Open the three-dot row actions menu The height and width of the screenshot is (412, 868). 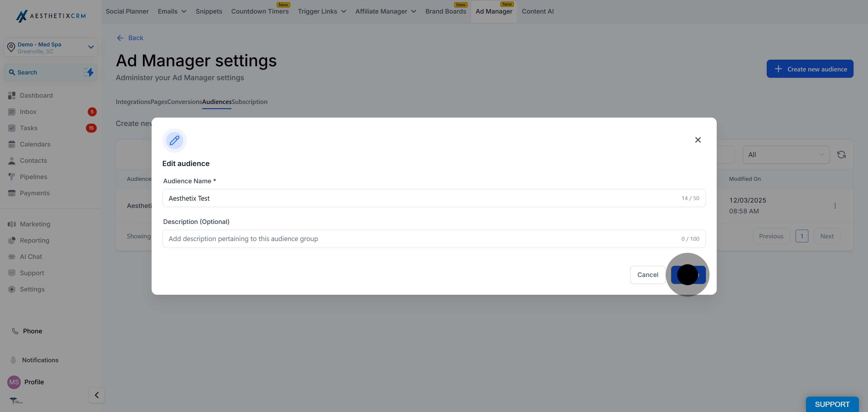(x=835, y=206)
